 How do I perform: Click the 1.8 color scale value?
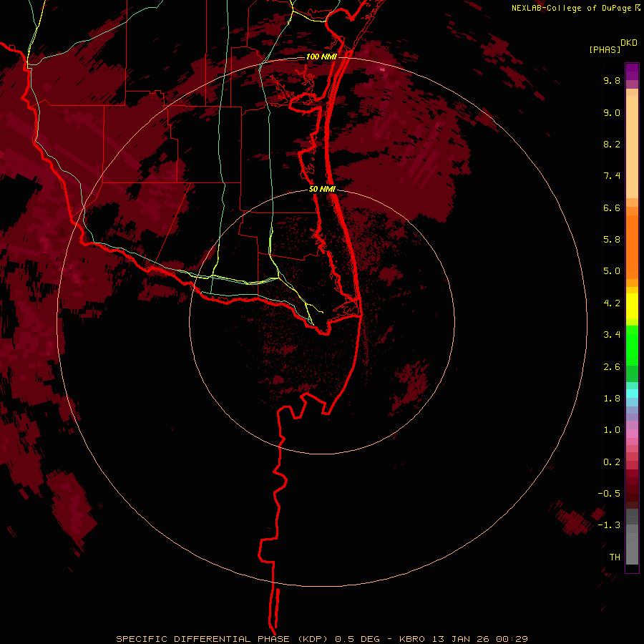[612, 399]
